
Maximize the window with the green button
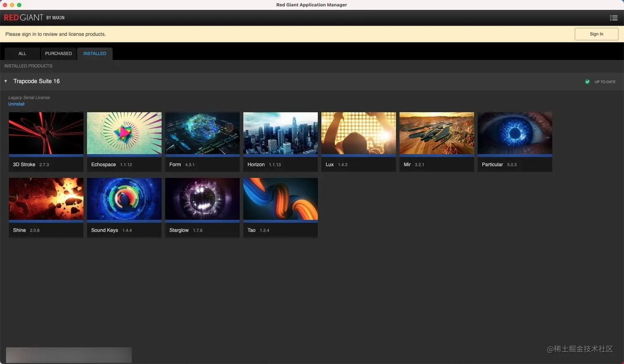tap(19, 5)
